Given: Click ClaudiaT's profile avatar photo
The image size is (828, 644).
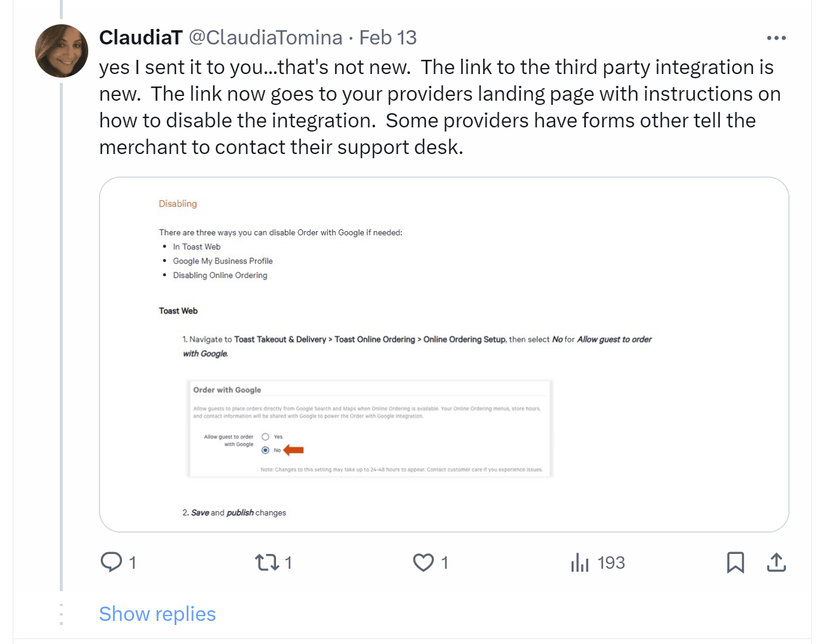Looking at the screenshot, I should tap(62, 51).
